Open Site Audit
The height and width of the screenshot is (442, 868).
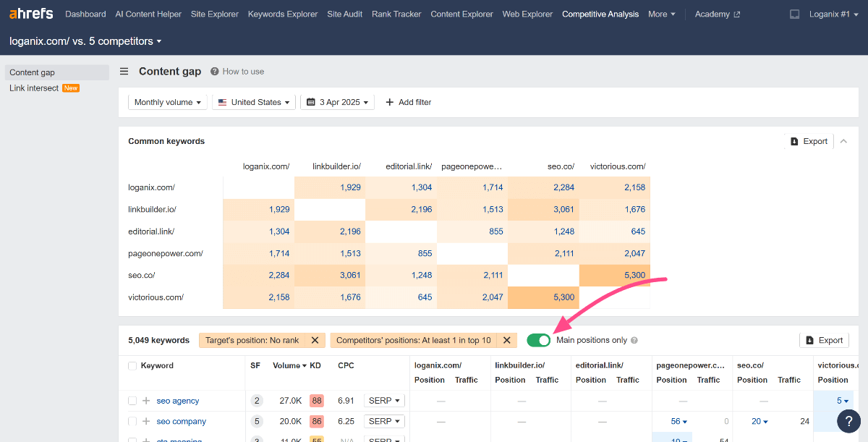point(345,14)
